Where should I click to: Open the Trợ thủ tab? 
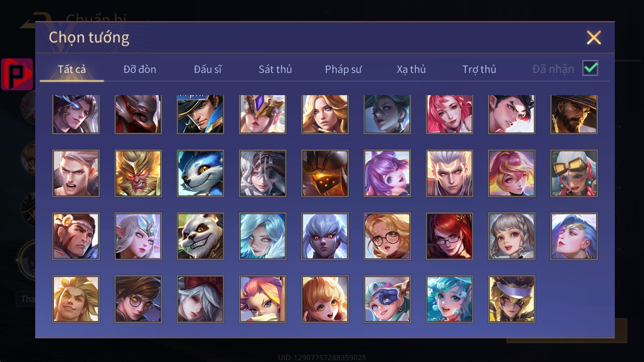[x=479, y=69]
